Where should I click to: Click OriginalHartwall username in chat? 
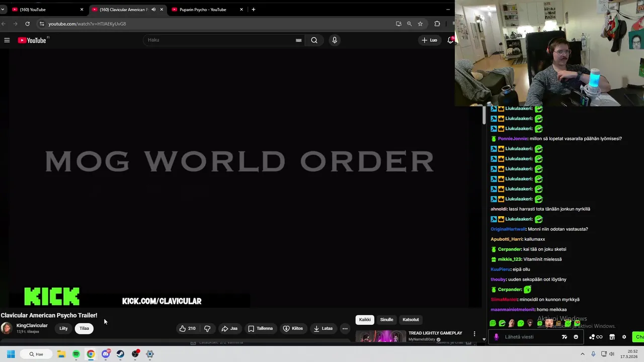click(x=508, y=229)
